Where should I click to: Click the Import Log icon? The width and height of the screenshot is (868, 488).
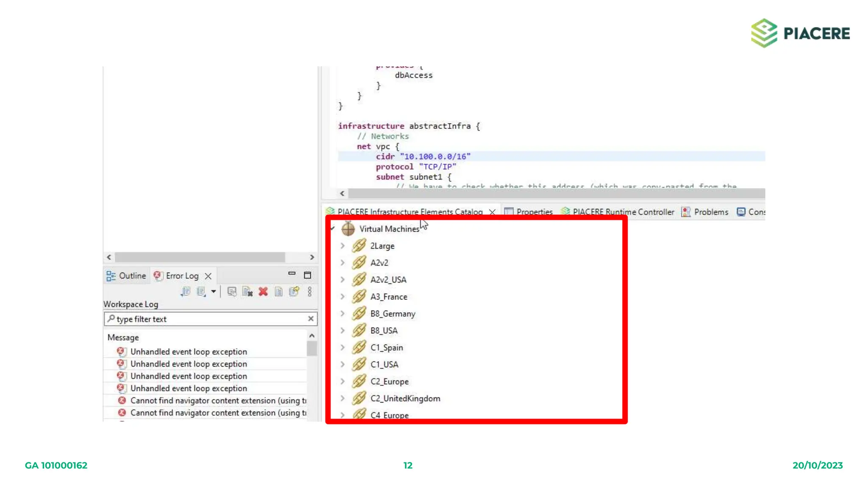coord(201,291)
